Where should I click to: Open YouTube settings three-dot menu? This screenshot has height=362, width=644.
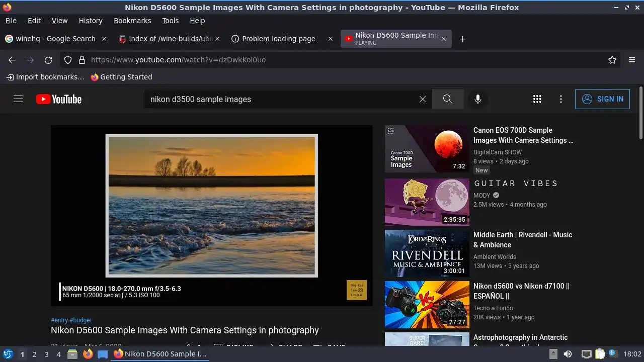561,99
